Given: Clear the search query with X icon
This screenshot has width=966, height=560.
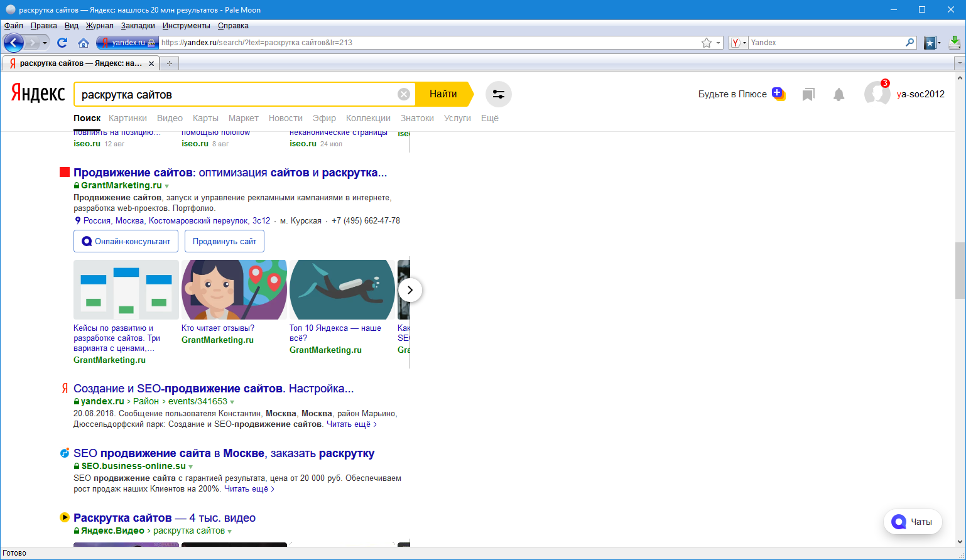Looking at the screenshot, I should coord(404,94).
